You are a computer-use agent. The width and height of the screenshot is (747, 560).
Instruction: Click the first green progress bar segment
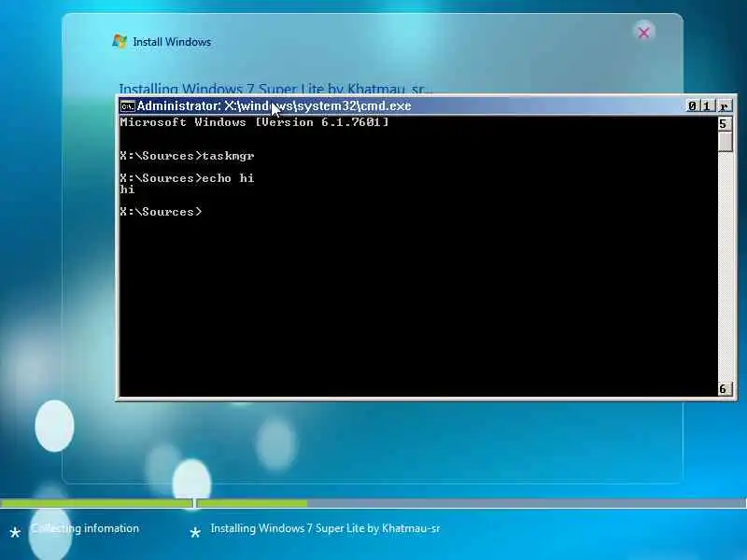97,503
